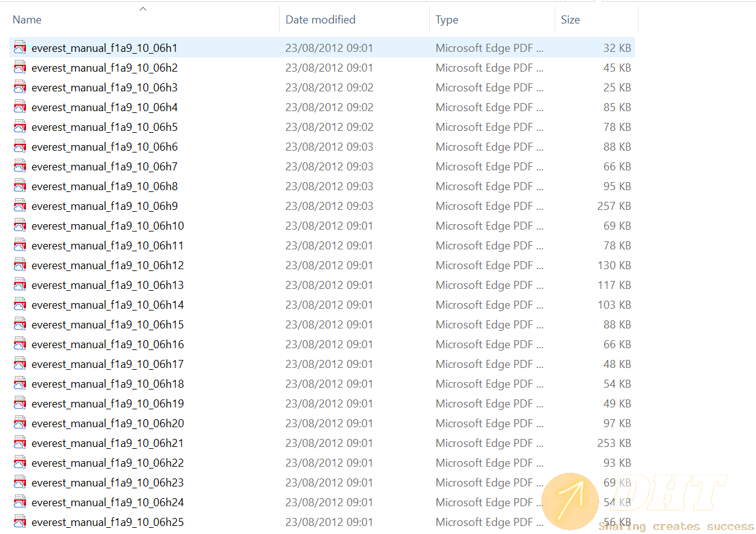This screenshot has width=756, height=534.
Task: Click PDF icon of everest_manual_f1a9_10_06h15
Action: coord(20,324)
